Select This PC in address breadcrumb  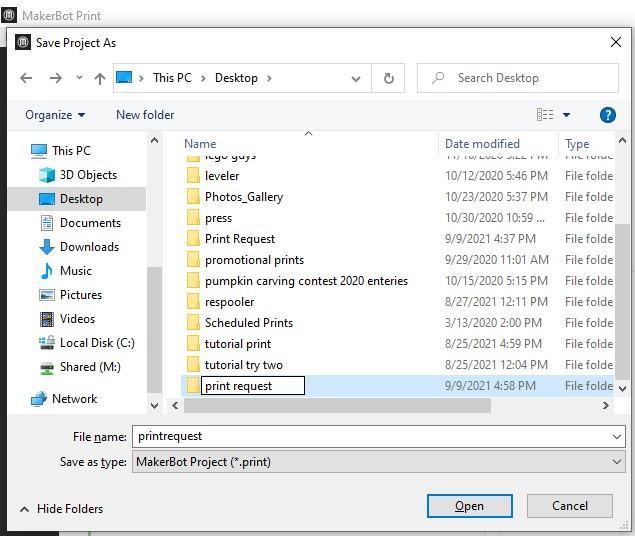172,78
